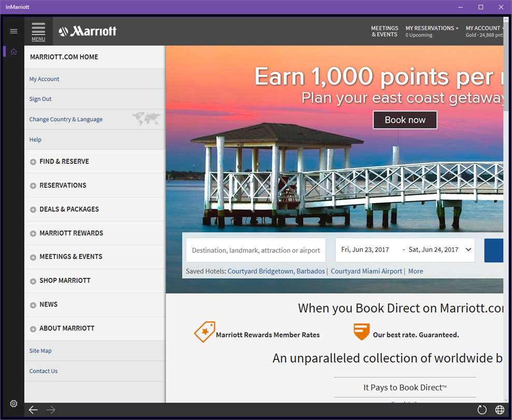Go back with the left arrow
Image resolution: width=512 pixels, height=420 pixels.
click(33, 410)
